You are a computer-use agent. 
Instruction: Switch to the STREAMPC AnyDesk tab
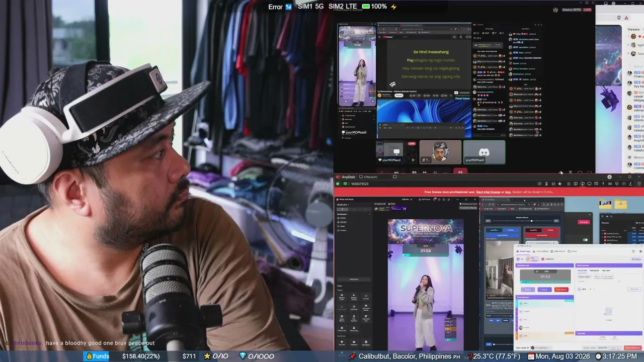coord(370,177)
